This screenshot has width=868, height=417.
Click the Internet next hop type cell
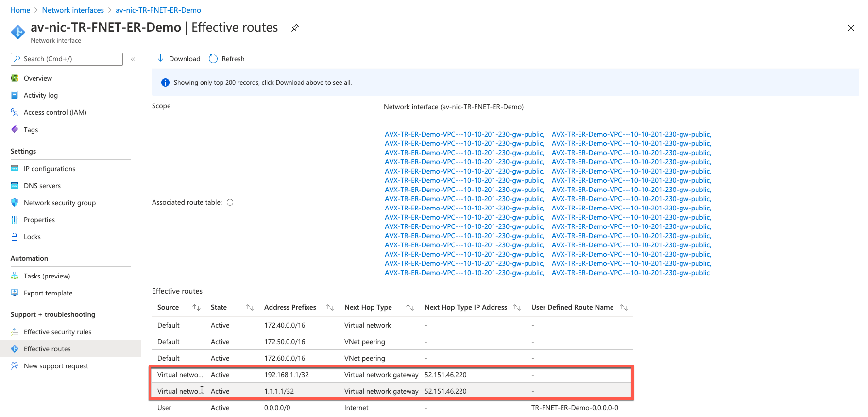tap(357, 408)
